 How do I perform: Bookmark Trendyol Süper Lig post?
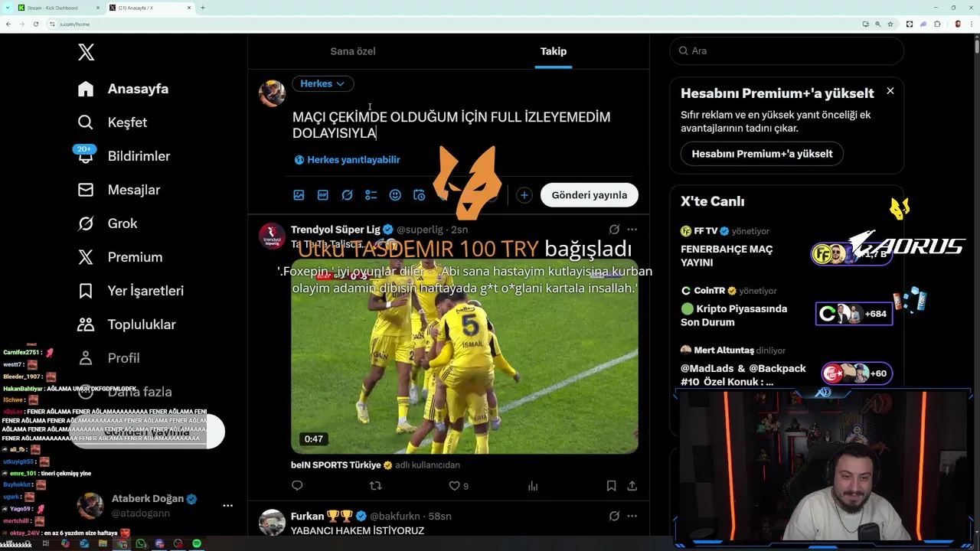point(611,485)
